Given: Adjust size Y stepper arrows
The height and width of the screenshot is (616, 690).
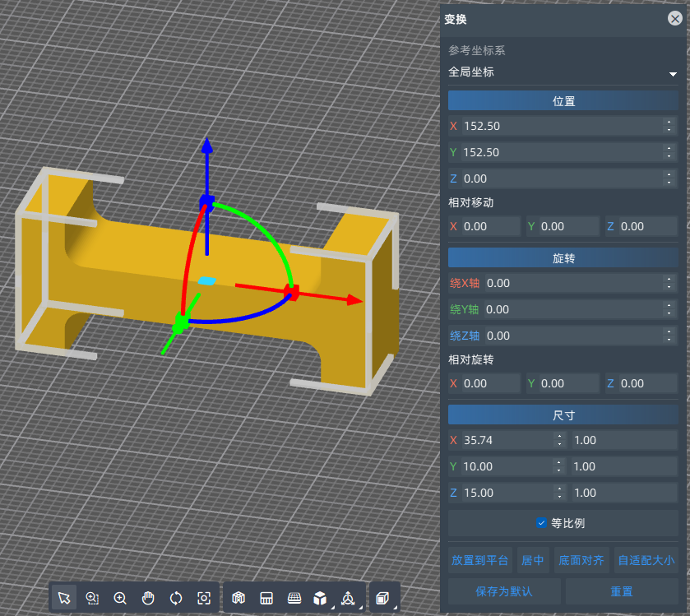Looking at the screenshot, I should (559, 467).
